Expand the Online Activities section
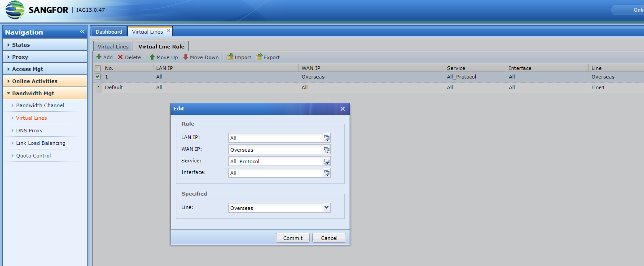 [45, 81]
